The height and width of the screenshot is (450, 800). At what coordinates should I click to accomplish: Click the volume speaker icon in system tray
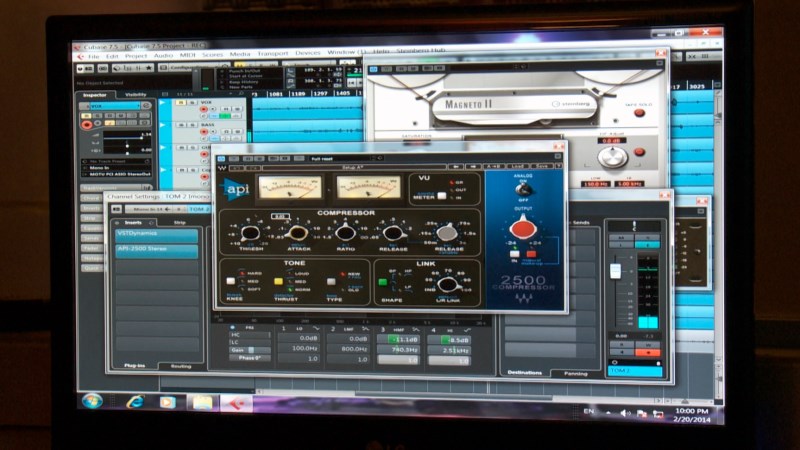click(624, 413)
